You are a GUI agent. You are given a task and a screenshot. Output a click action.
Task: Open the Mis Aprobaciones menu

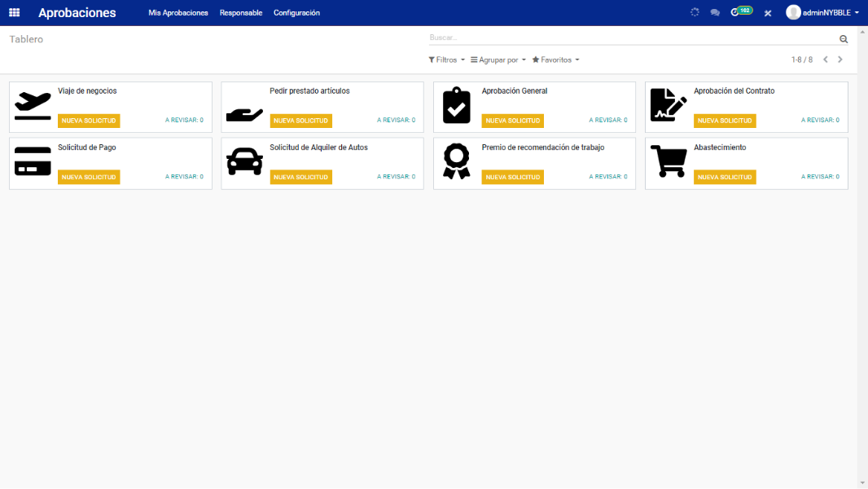(178, 12)
